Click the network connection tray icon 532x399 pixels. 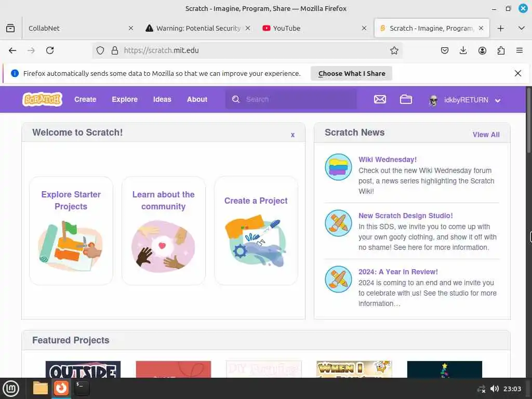(x=481, y=389)
